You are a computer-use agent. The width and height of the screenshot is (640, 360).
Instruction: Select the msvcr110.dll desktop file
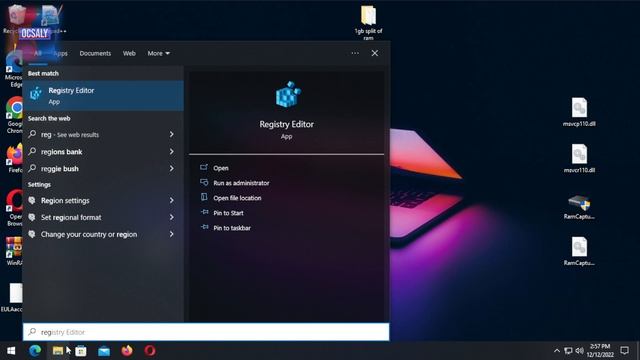pyautogui.click(x=579, y=158)
